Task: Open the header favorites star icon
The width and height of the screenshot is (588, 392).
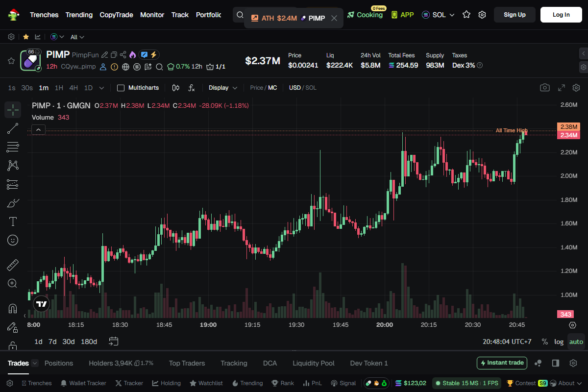Action: point(466,15)
